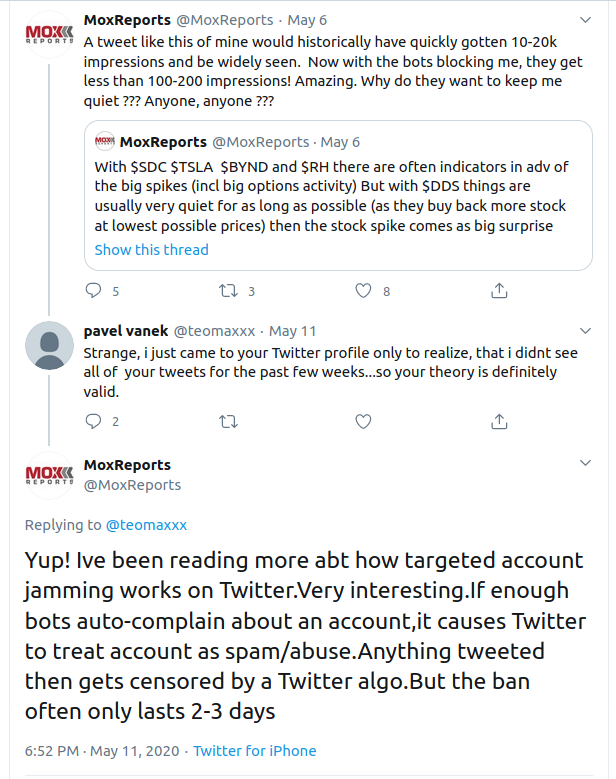The width and height of the screenshot is (616, 779).
Task: Retweet pavel vanek's tweet
Action: pos(228,421)
